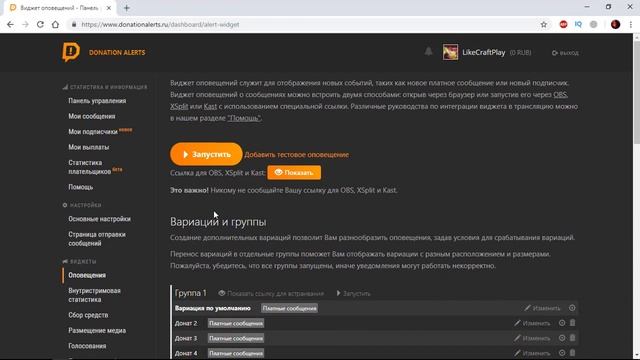Click the circle icon in the Донат 2 row
Image resolution: width=640 pixels, height=360 pixels.
pyautogui.click(x=562, y=323)
